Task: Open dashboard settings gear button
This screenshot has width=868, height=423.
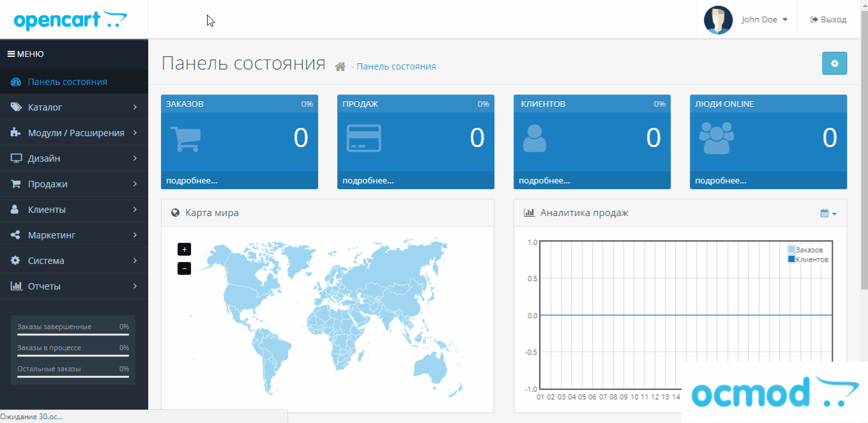Action: coord(834,63)
